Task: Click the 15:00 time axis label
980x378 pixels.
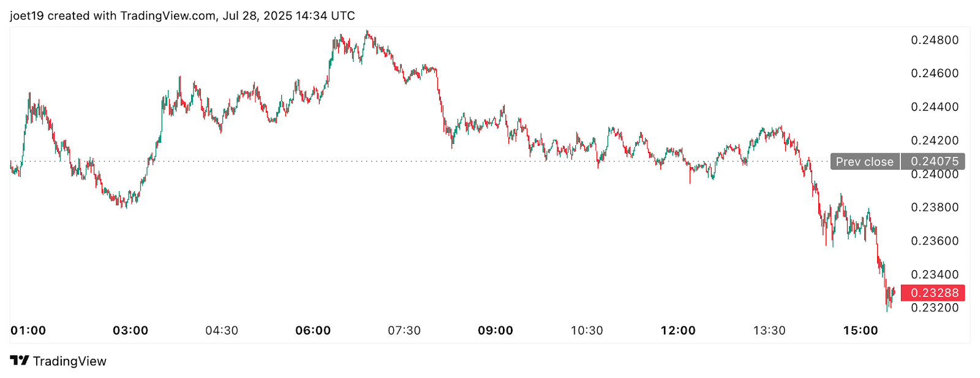Action: tap(861, 331)
